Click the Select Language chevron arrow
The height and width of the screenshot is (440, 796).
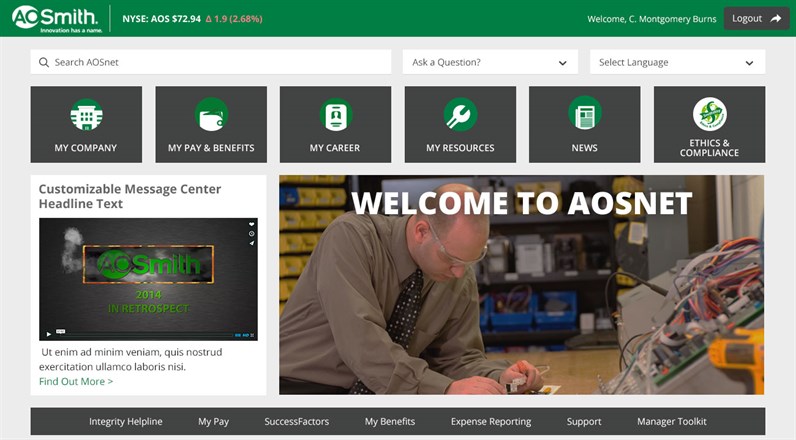(x=749, y=63)
